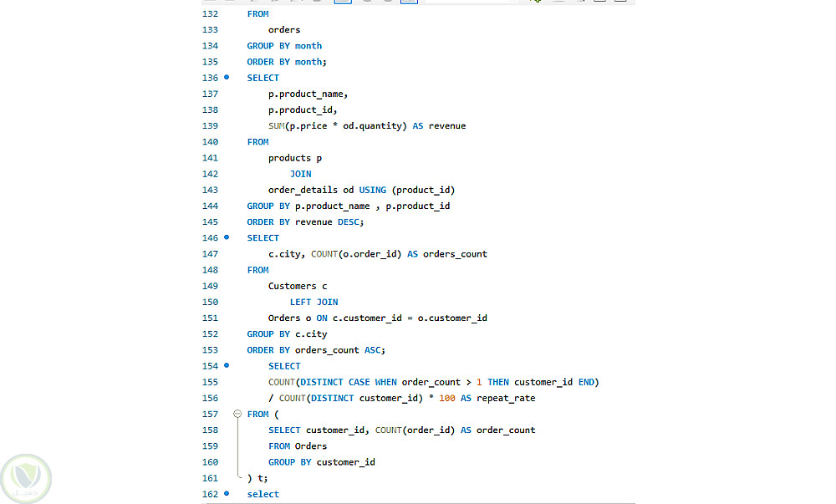The image size is (836, 504).
Task: Click the SELECT keyword on line 146
Action: pos(263,238)
